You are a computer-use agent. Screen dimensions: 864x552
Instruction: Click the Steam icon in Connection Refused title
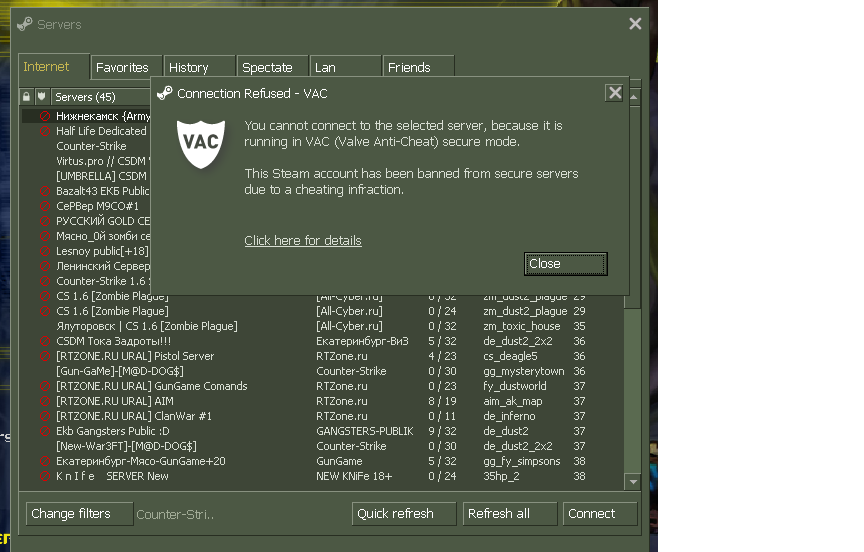pos(165,93)
